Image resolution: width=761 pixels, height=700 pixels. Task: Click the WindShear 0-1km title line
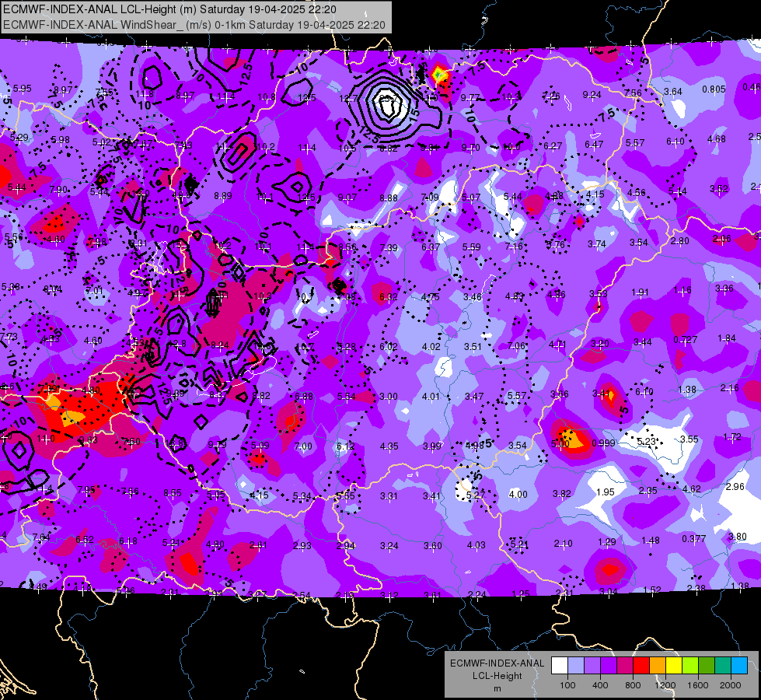click(x=194, y=25)
